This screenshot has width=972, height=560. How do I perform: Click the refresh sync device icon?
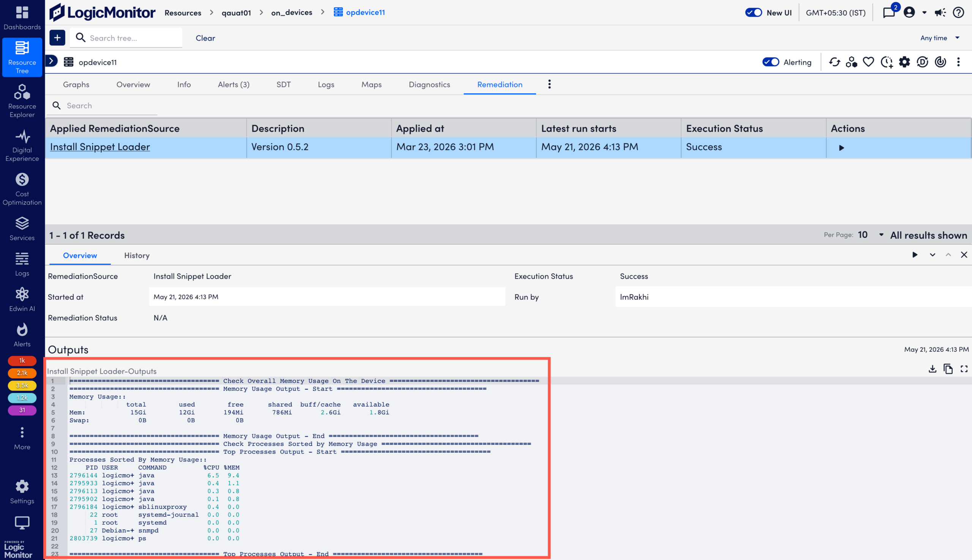[x=834, y=62]
